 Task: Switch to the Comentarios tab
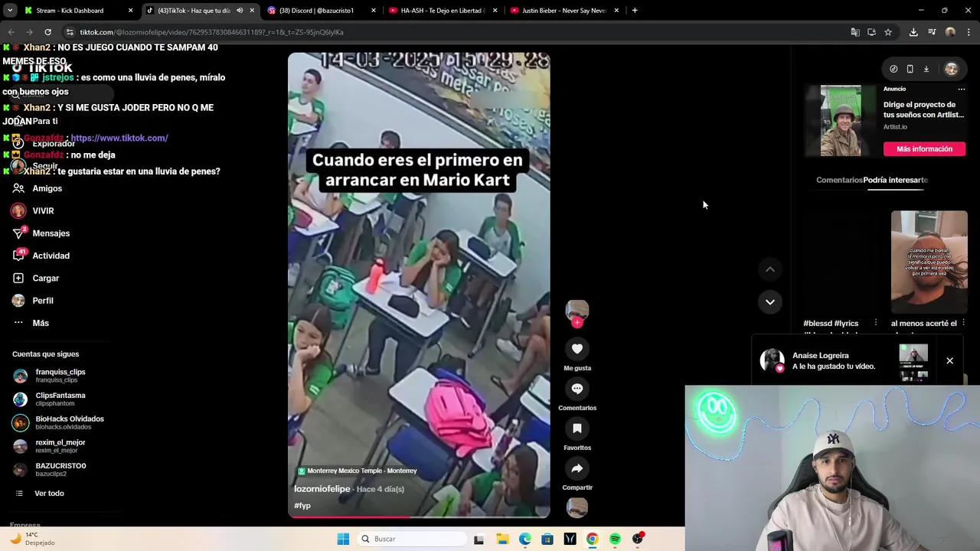pyautogui.click(x=839, y=180)
